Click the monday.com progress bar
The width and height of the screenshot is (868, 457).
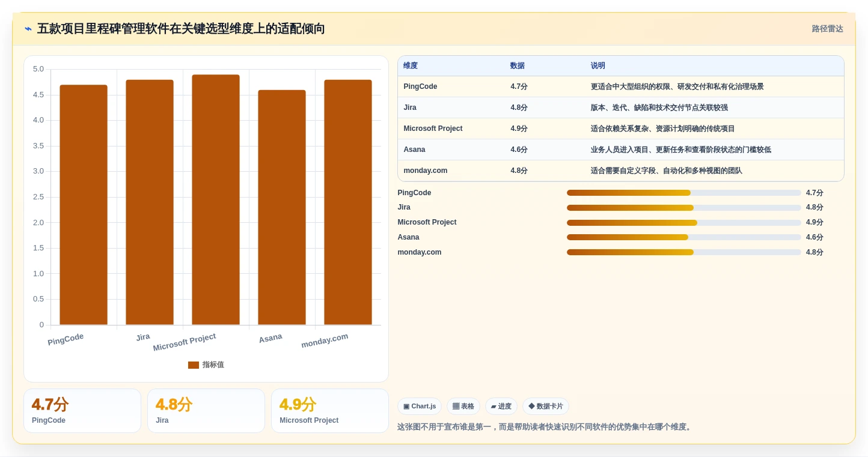(x=683, y=252)
